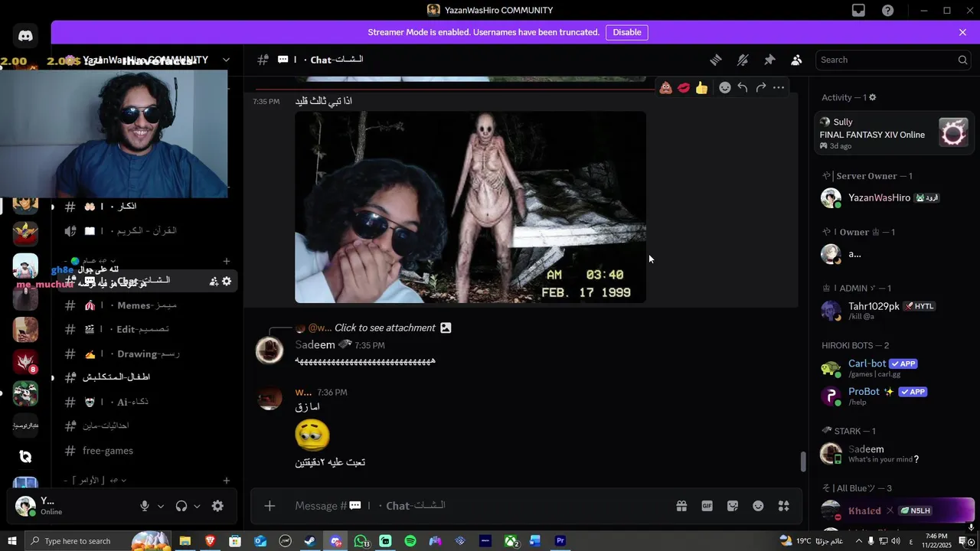This screenshot has height=551, width=980.
Task: Open the free-games channel
Action: pyautogui.click(x=145, y=451)
